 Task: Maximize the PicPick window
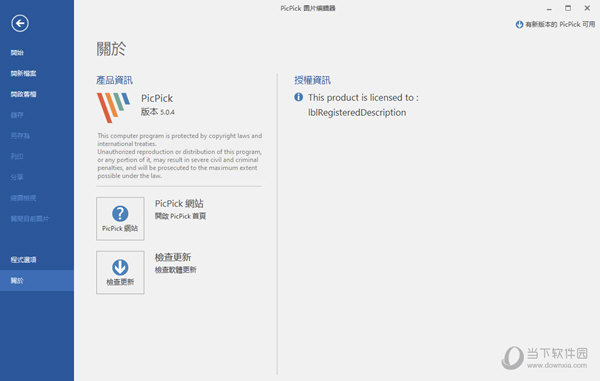pos(568,8)
